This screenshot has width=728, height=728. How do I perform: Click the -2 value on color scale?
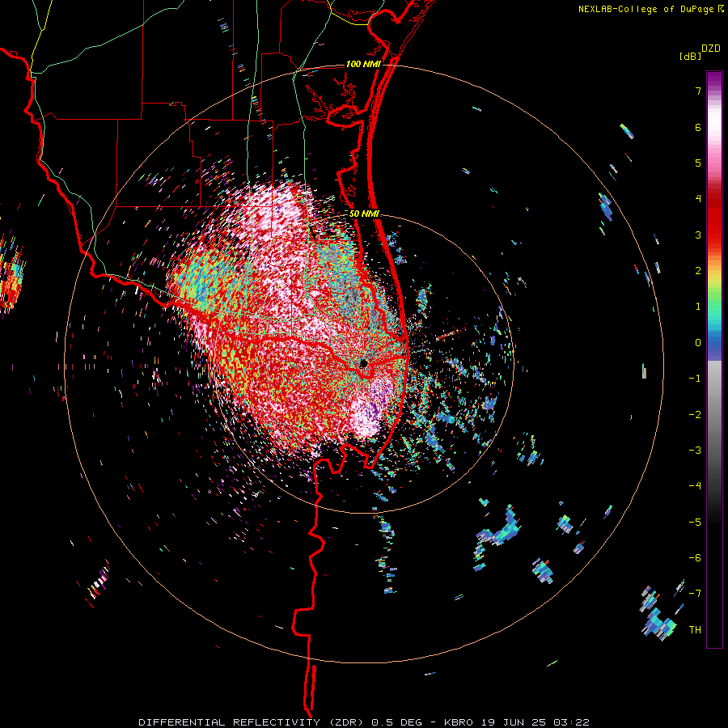click(695, 414)
